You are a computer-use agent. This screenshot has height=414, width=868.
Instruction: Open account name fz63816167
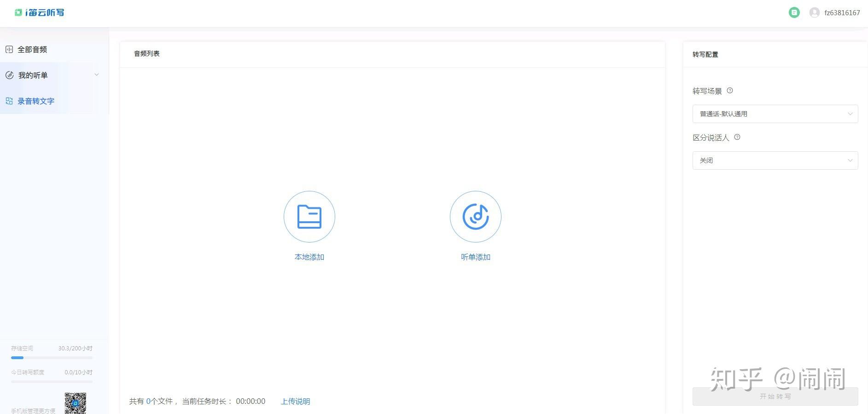pyautogui.click(x=842, y=13)
